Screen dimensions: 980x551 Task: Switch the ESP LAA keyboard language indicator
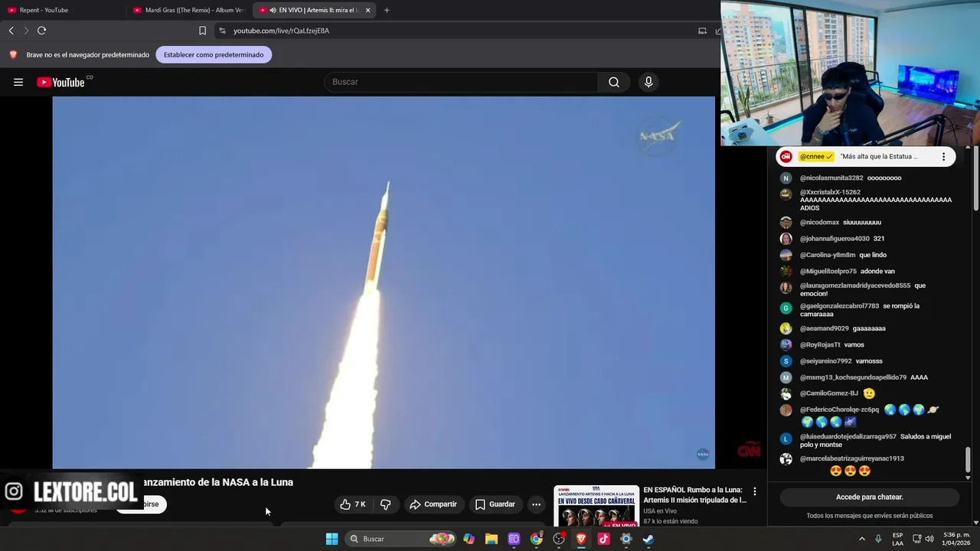point(898,539)
